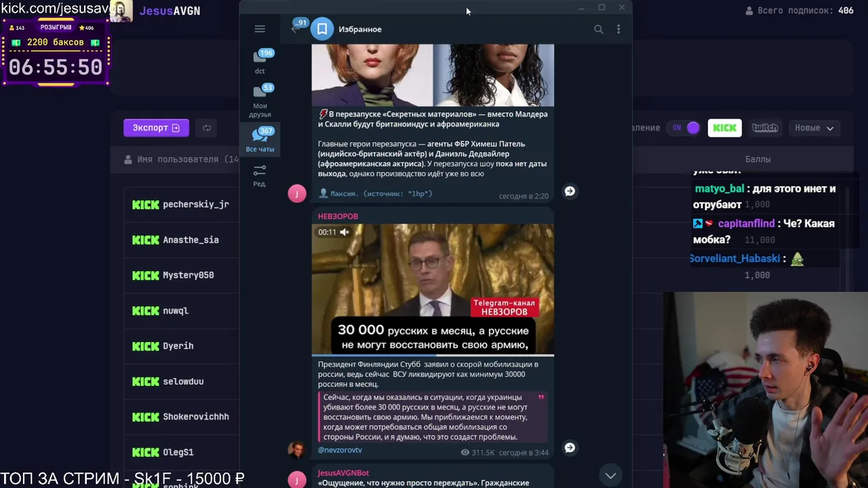Click the Баллы column header

[x=757, y=159]
